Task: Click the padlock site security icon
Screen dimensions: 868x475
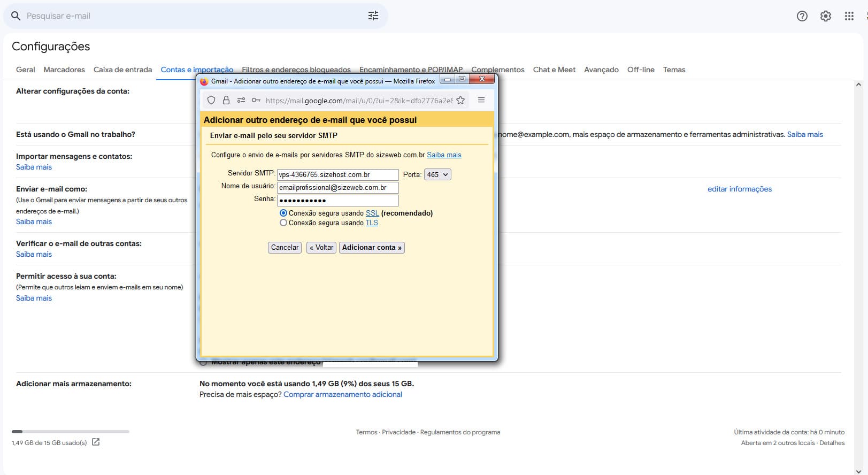Action: click(226, 100)
